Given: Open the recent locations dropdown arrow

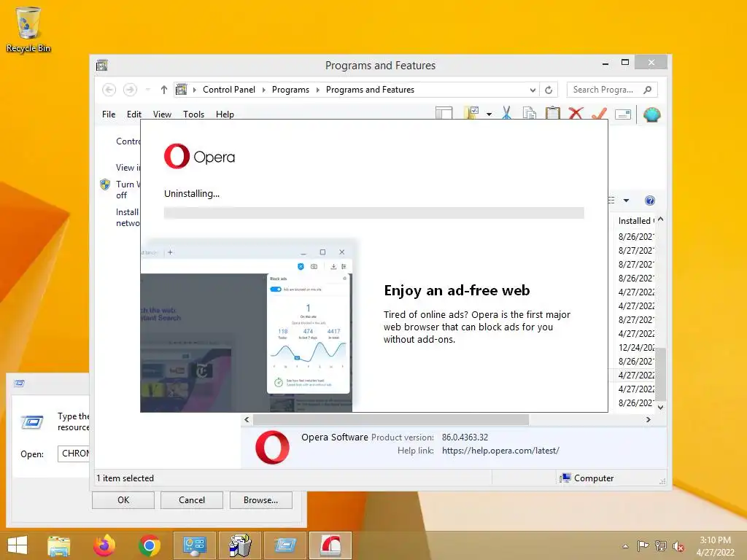Looking at the screenshot, I should click(147, 90).
